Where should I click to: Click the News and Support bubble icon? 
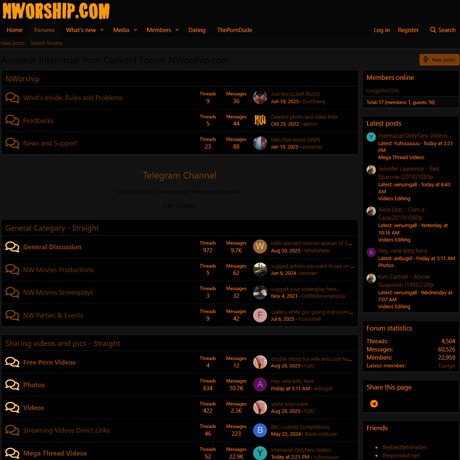point(12,143)
